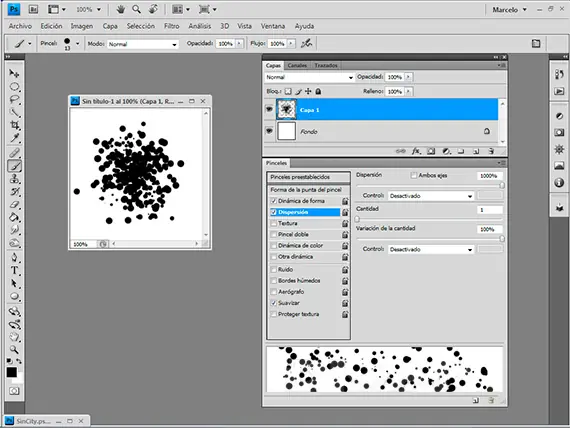Select the Crop tool

point(14,125)
